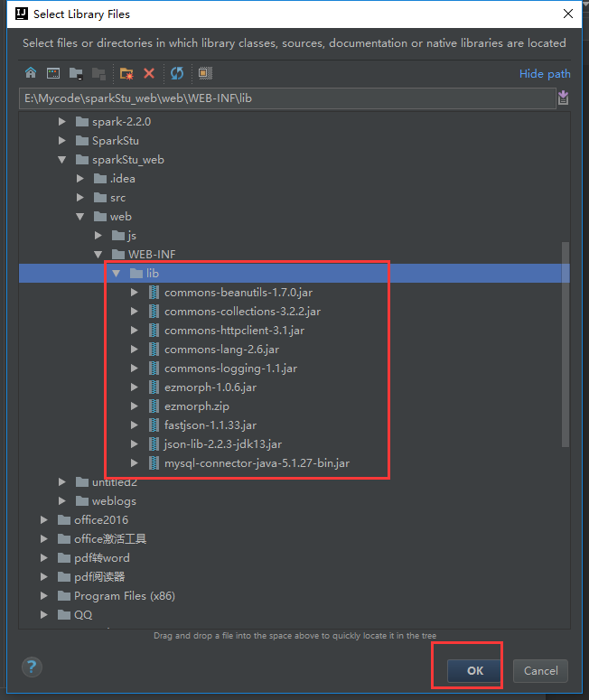Screen dimensions: 589x700
Task: Select the js folder
Action: pyautogui.click(x=132, y=235)
